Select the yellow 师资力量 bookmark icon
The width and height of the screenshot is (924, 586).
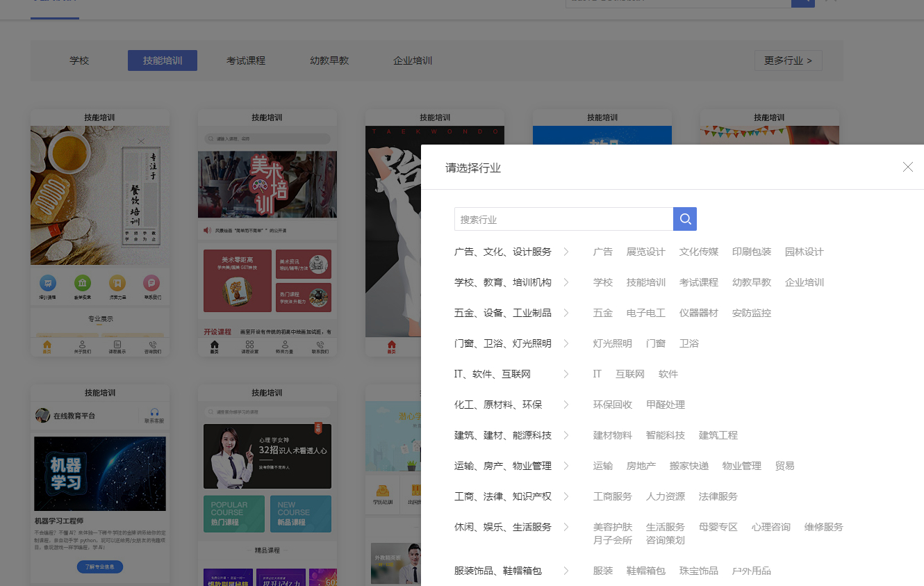[117, 283]
